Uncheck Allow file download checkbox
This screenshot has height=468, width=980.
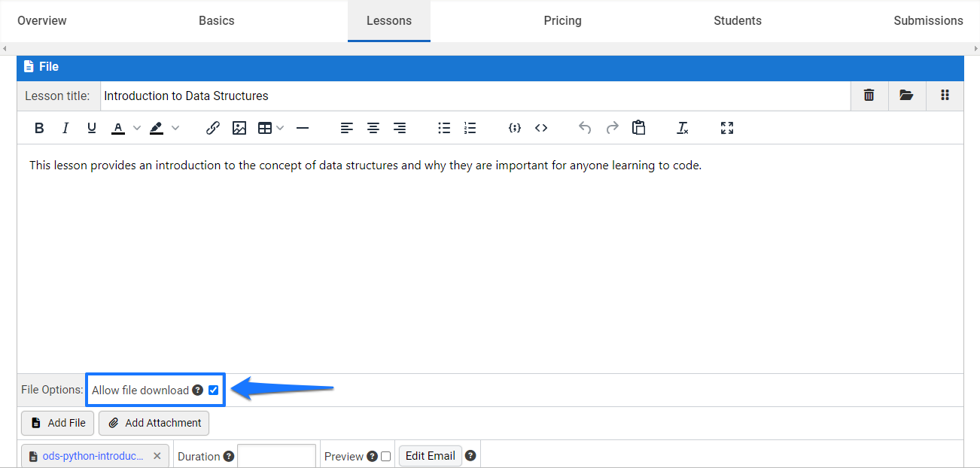coord(213,390)
